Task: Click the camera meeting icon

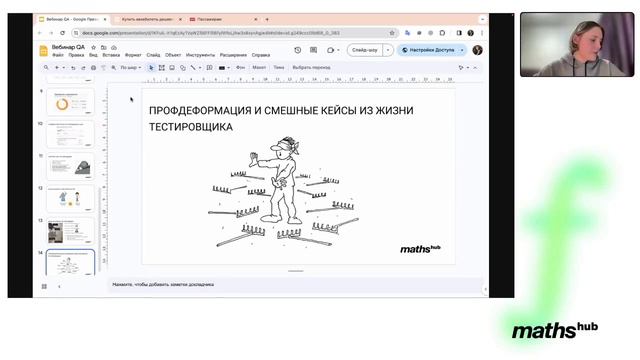Action: [330, 50]
